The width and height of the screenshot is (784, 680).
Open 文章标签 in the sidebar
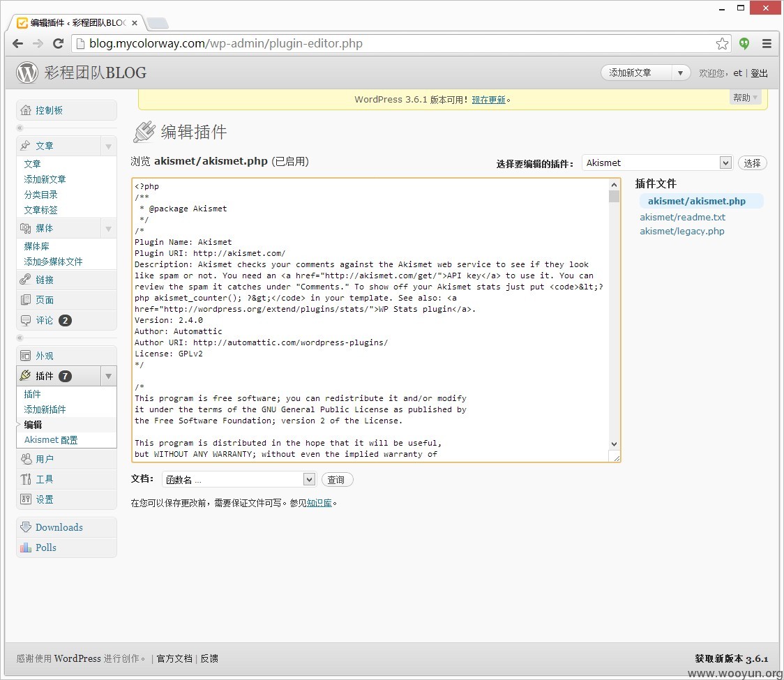tap(40, 210)
